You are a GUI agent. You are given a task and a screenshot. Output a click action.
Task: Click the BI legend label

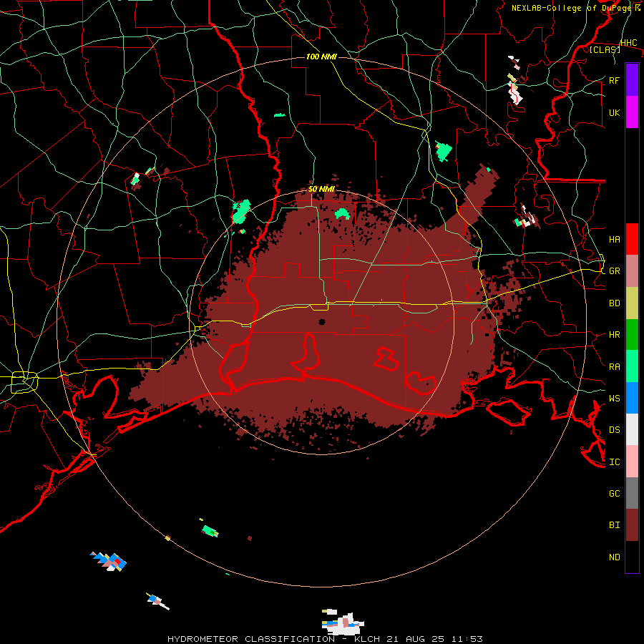(614, 525)
